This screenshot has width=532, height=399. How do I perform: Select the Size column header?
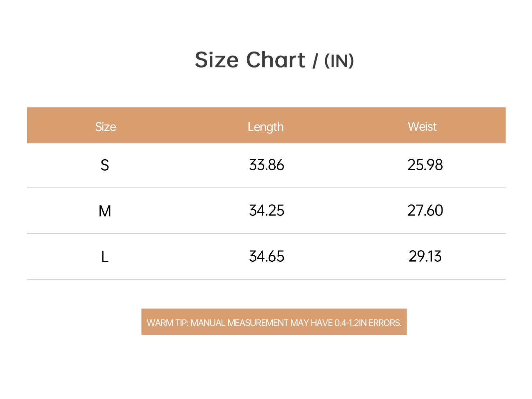105,127
